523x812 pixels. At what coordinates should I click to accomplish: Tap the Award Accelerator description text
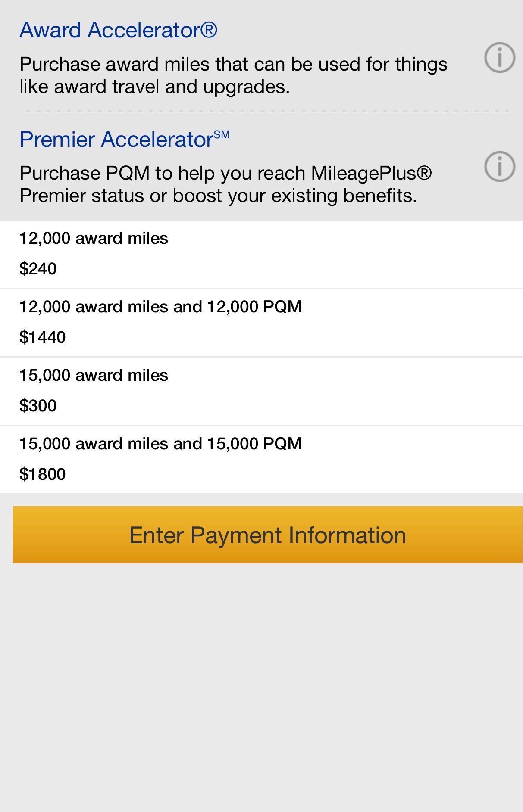(233, 75)
